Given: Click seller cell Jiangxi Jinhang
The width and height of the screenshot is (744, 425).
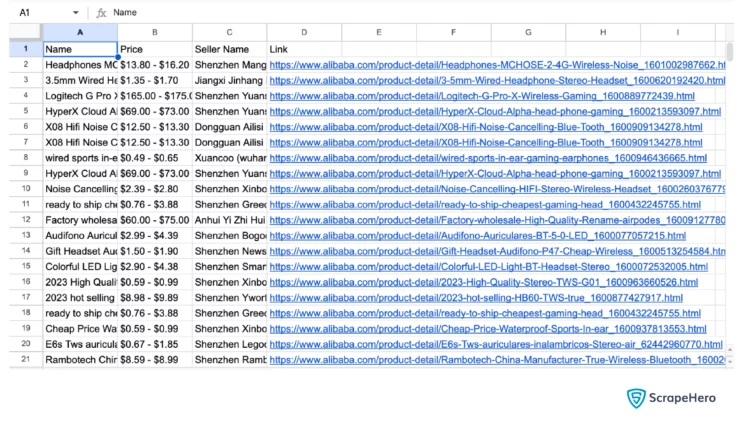Looking at the screenshot, I should pos(230,81).
